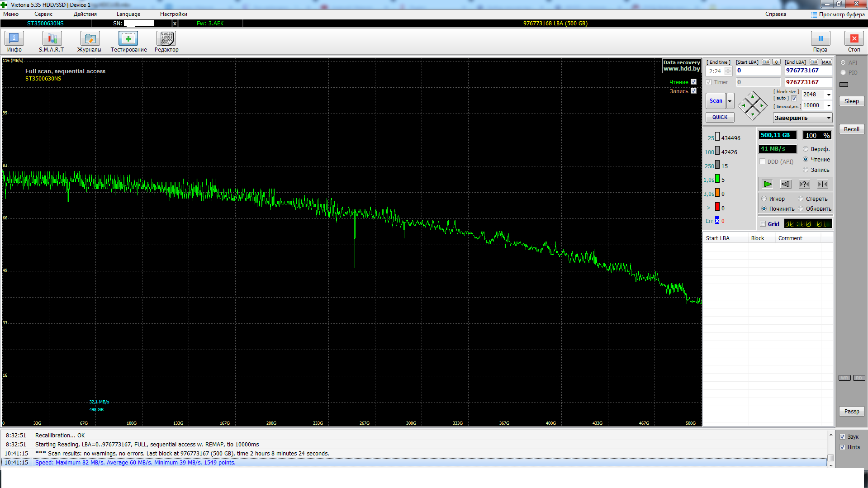868x488 pixels.
Task: Click the QUICK scan button
Action: point(720,117)
